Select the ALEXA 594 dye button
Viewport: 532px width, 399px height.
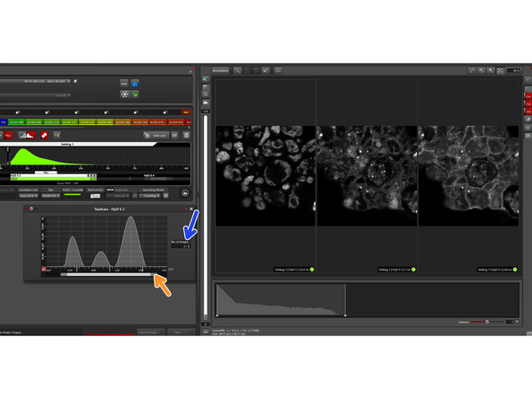click(140, 122)
